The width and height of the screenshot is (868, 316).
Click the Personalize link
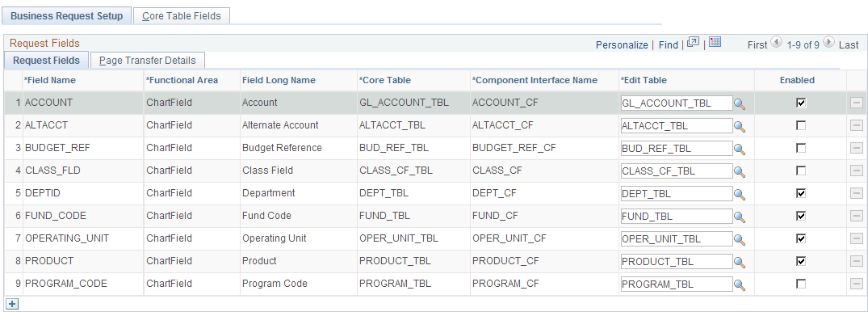(x=622, y=45)
